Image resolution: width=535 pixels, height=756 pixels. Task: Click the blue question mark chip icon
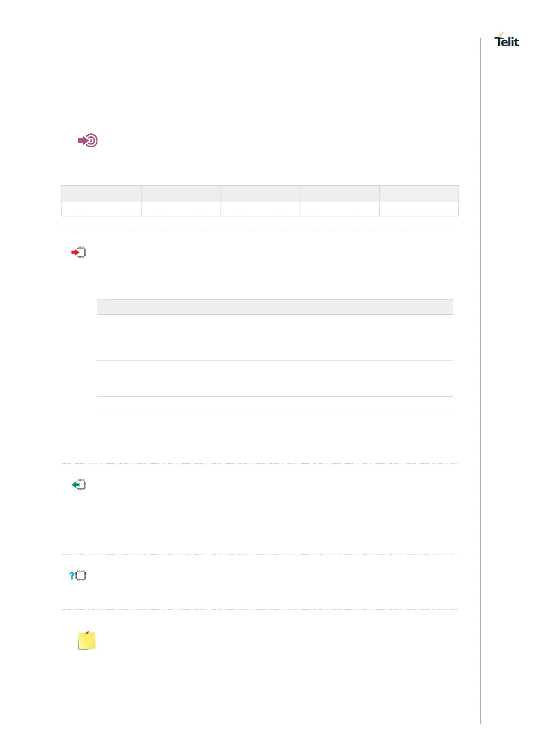pyautogui.click(x=78, y=576)
